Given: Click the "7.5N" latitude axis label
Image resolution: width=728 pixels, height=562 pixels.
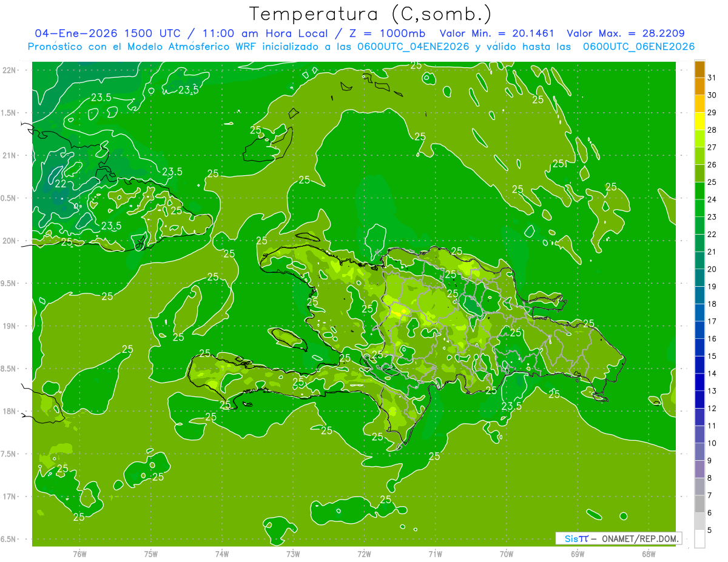Looking at the screenshot, I should tap(8, 454).
